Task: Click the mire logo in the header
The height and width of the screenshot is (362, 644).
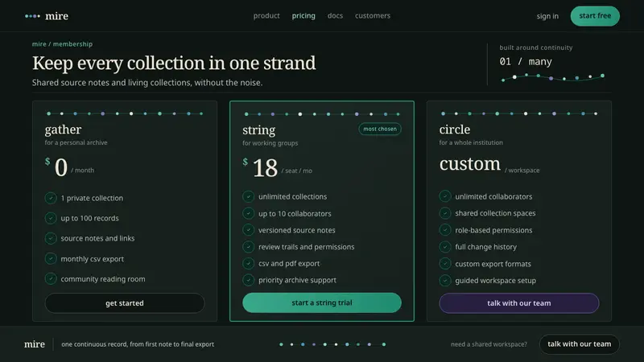Action: click(47, 16)
